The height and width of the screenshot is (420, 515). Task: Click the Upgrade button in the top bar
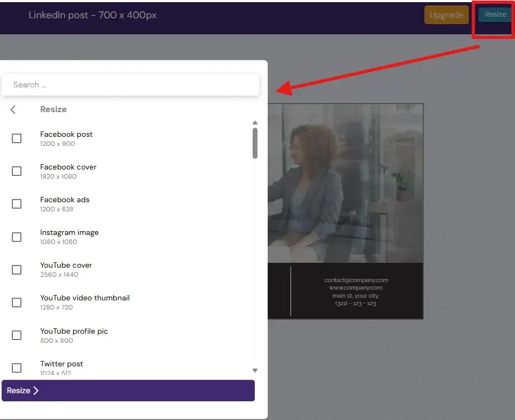[x=446, y=14]
